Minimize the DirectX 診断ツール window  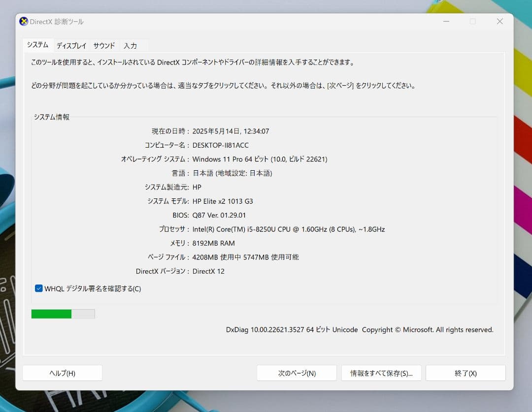446,21
